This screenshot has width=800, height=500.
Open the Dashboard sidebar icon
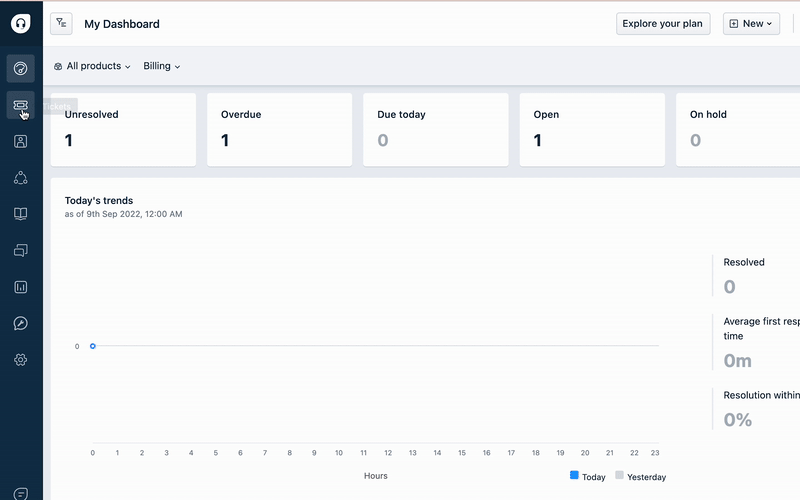pyautogui.click(x=20, y=68)
